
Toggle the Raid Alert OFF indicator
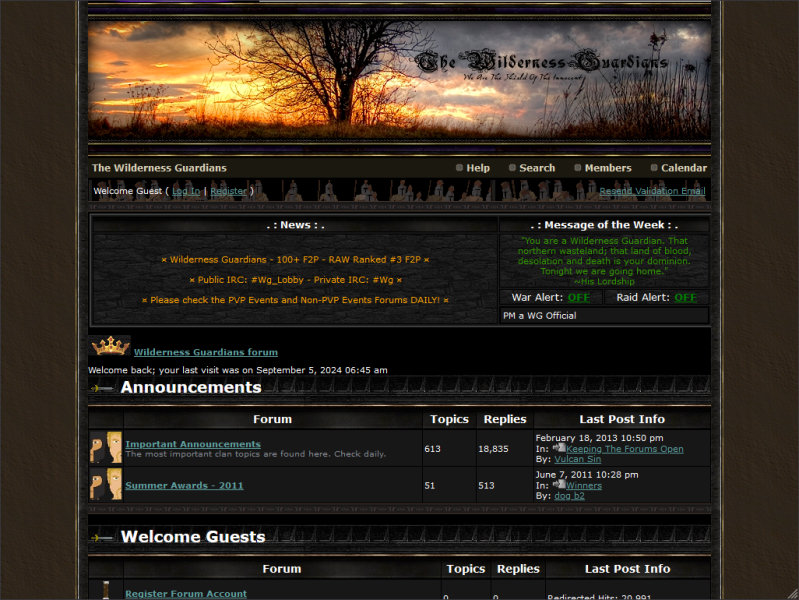coord(685,297)
